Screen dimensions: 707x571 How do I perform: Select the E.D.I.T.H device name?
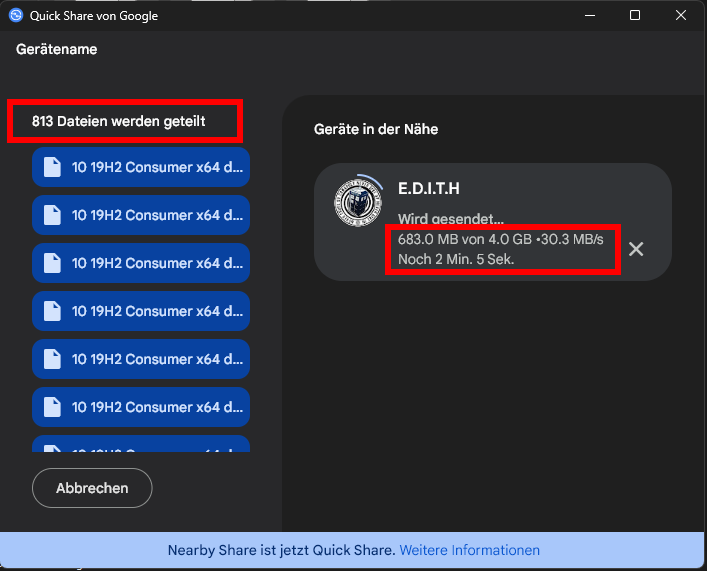(x=428, y=189)
